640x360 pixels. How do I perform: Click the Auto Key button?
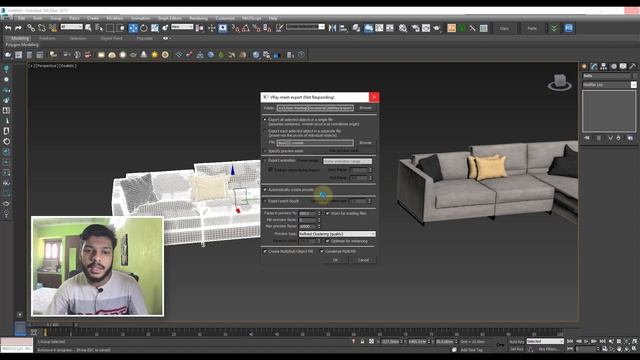[x=516, y=341]
